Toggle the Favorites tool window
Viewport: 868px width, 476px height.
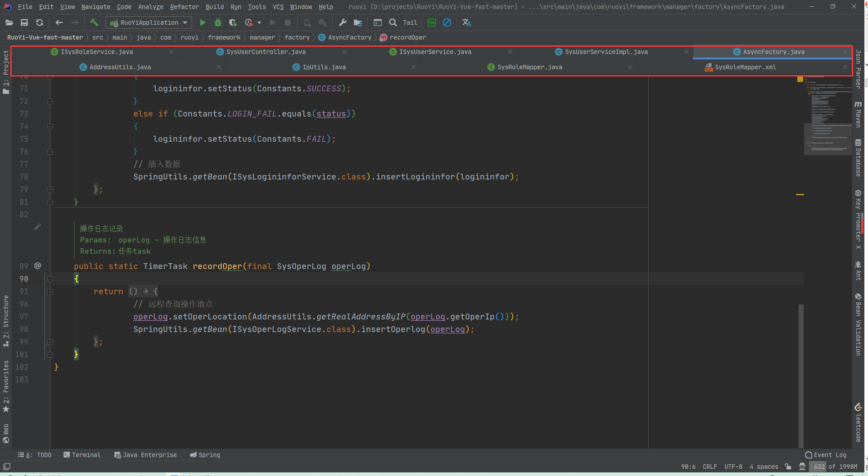tap(6, 387)
